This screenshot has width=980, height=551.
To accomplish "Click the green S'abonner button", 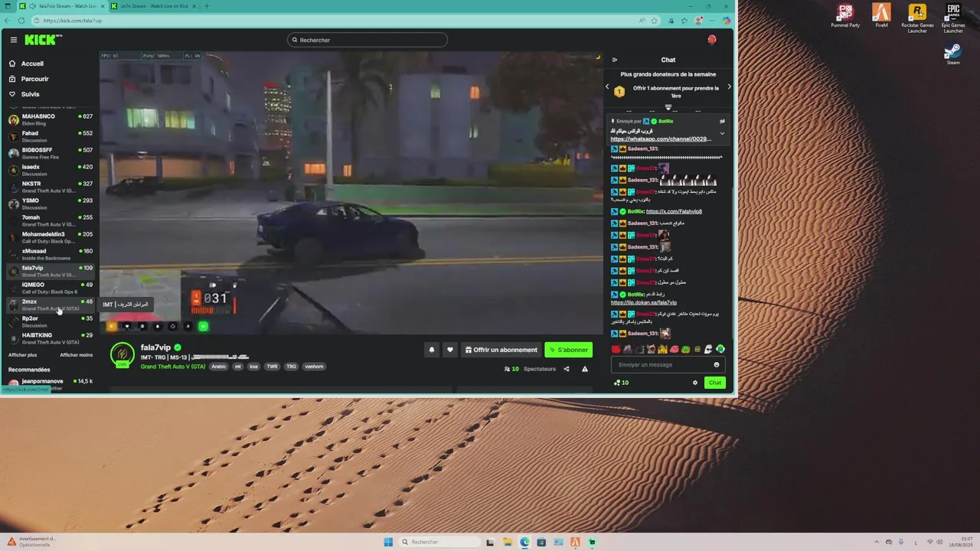I will click(568, 350).
